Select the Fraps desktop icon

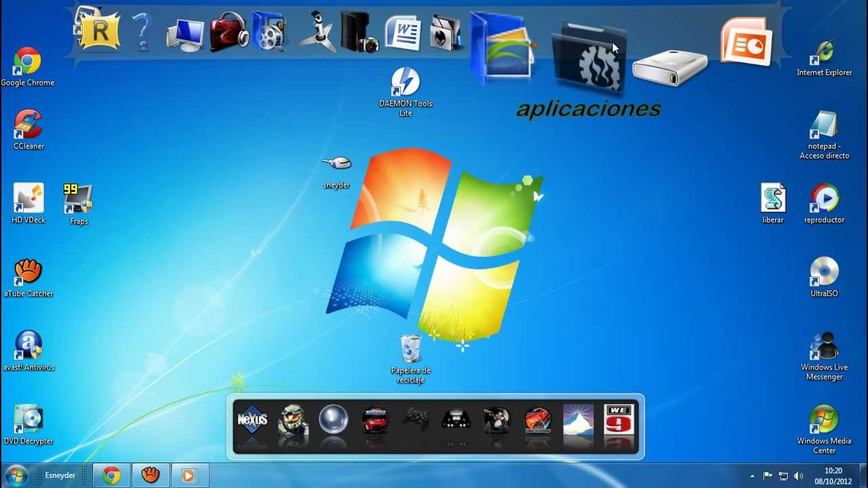(79, 204)
